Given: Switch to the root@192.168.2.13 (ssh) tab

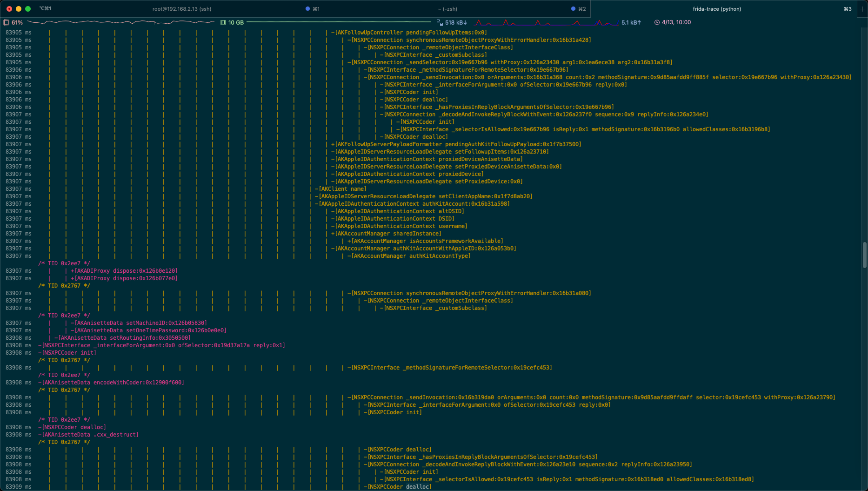Looking at the screenshot, I should [182, 9].
